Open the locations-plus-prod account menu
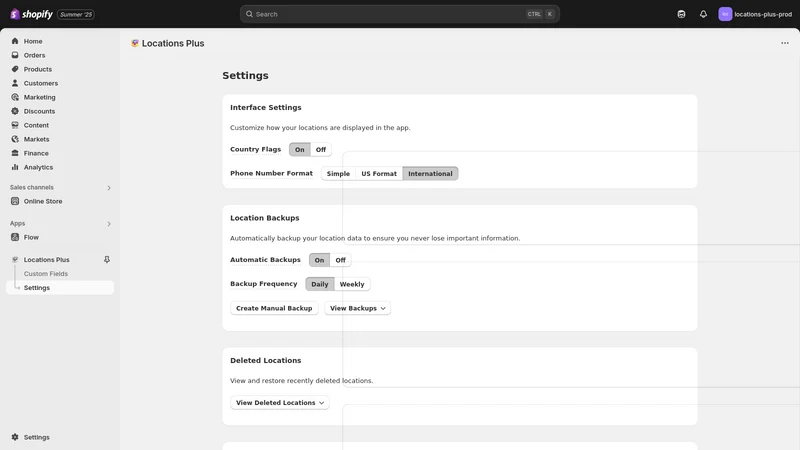 pos(755,14)
